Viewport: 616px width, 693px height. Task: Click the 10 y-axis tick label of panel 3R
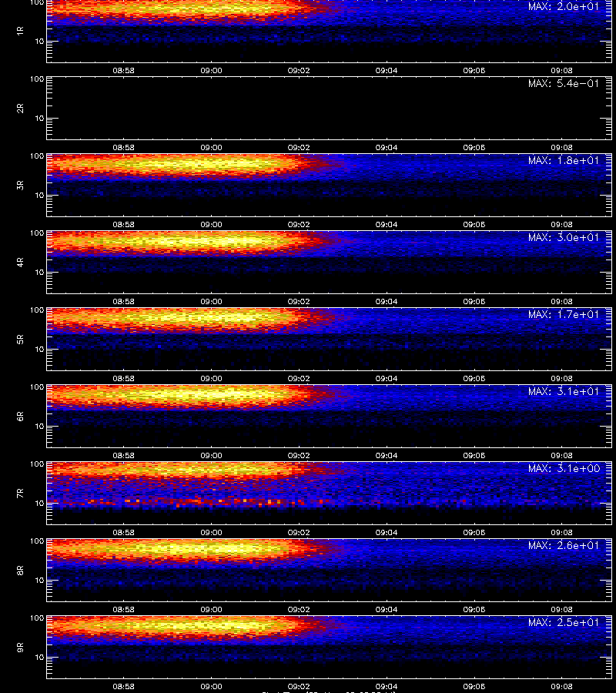point(40,195)
